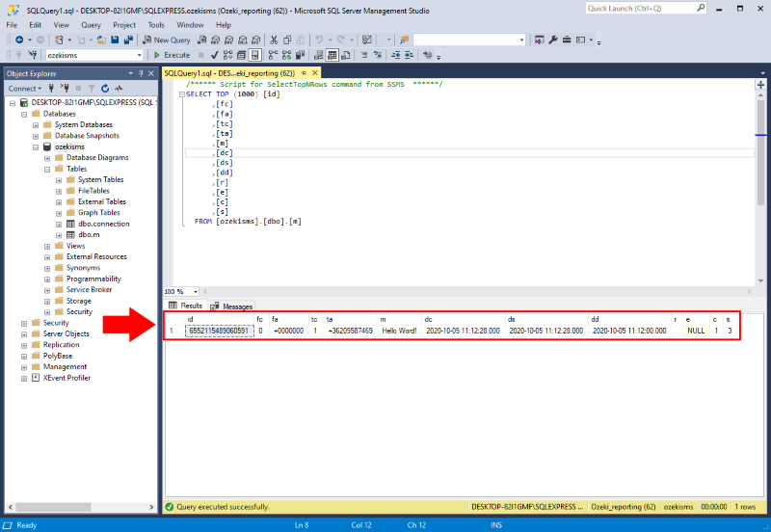Pin the Object Explorer panel
771x532 pixels.
[141, 73]
